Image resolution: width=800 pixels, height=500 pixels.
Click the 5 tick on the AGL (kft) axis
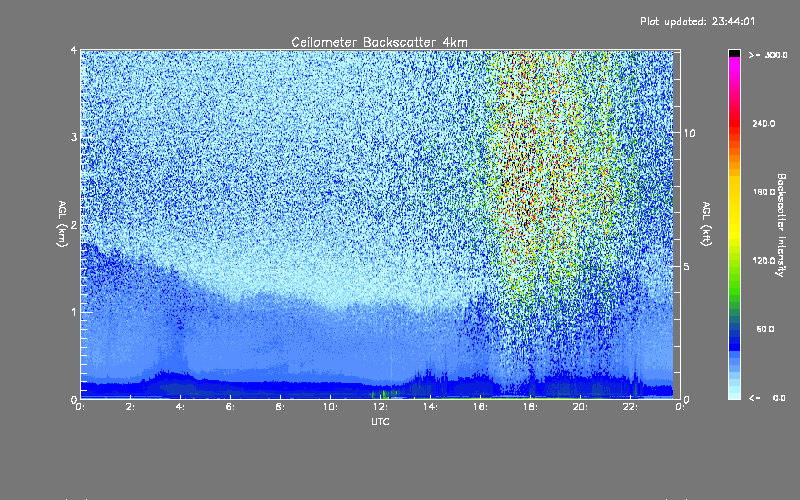point(687,266)
